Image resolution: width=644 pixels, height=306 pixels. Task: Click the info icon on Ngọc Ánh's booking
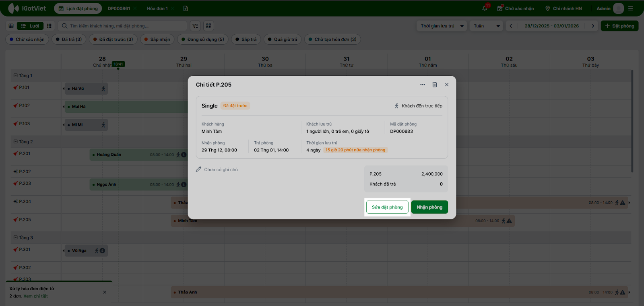click(184, 185)
